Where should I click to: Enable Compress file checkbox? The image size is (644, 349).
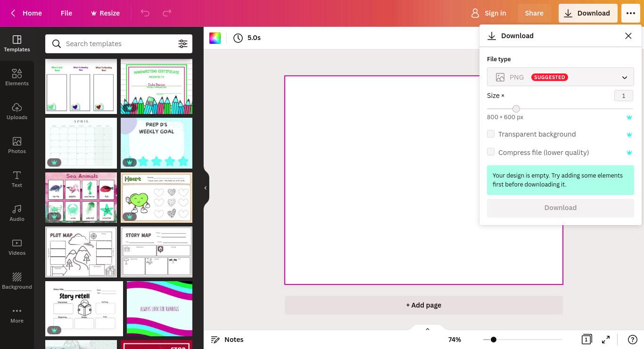tap(491, 152)
